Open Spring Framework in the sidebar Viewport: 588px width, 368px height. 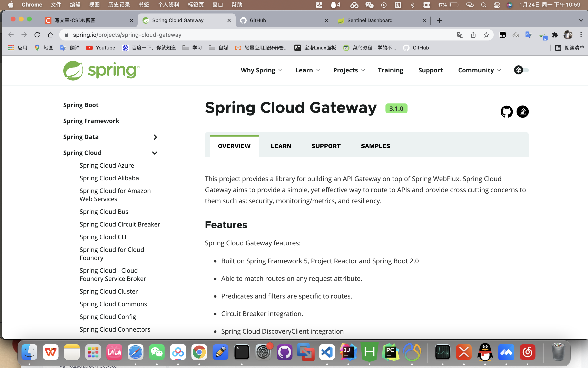point(91,121)
